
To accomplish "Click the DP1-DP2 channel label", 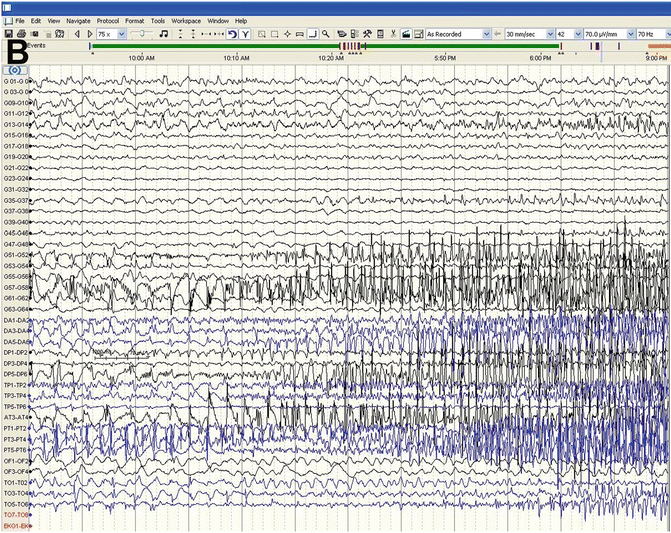I will tap(15, 353).
